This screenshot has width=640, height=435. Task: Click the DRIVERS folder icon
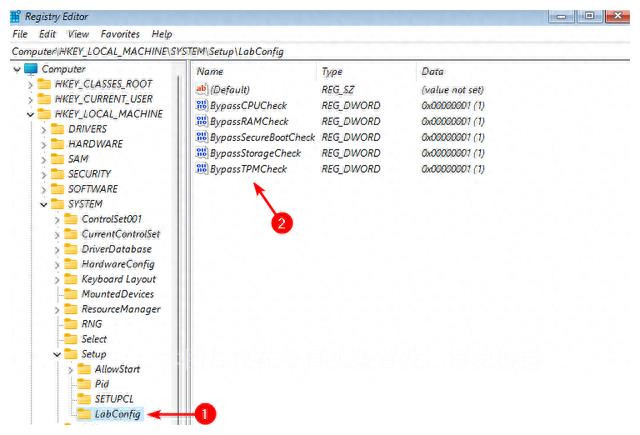coord(58,129)
